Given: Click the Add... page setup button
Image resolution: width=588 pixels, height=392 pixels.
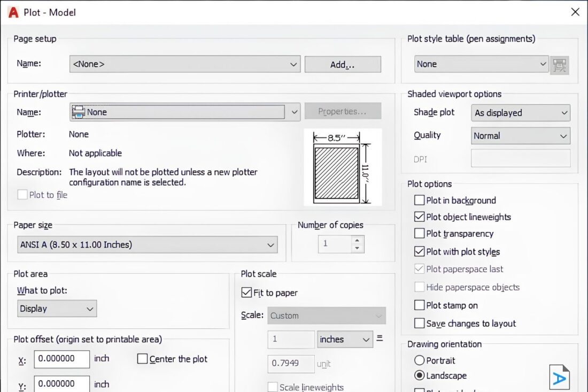Looking at the screenshot, I should pyautogui.click(x=343, y=65).
